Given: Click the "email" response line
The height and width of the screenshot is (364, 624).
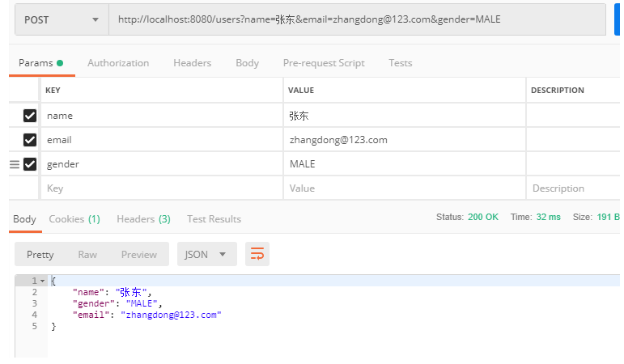Looking at the screenshot, I should point(146,315).
